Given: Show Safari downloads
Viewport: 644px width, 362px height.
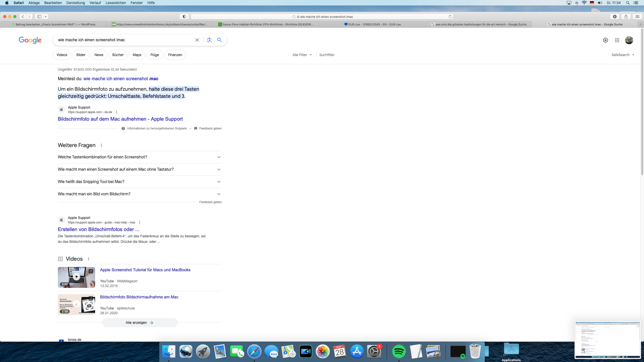Looking at the screenshot, I should click(615, 17).
